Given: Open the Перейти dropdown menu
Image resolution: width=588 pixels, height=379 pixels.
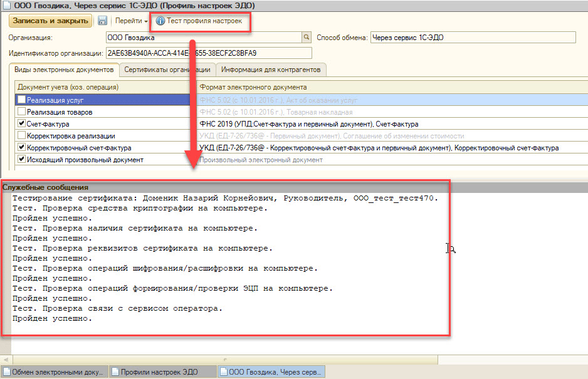Looking at the screenshot, I should [x=131, y=21].
